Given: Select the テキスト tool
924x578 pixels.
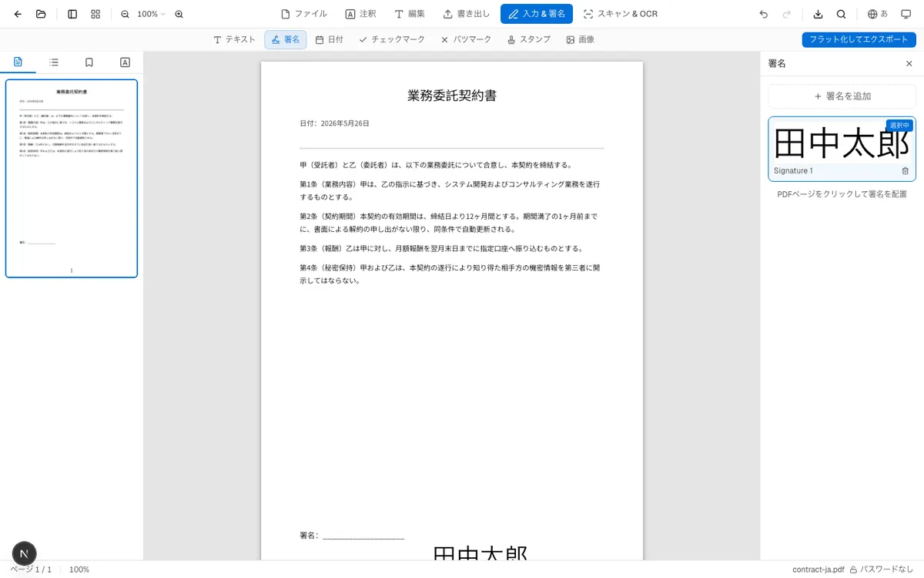Looking at the screenshot, I should pos(234,39).
